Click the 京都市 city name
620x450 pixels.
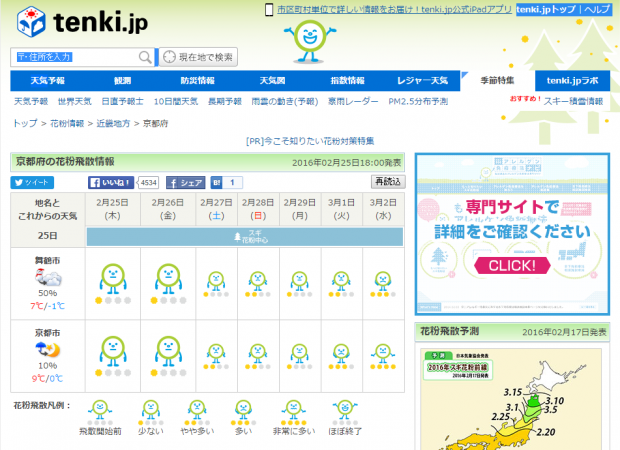[47, 333]
